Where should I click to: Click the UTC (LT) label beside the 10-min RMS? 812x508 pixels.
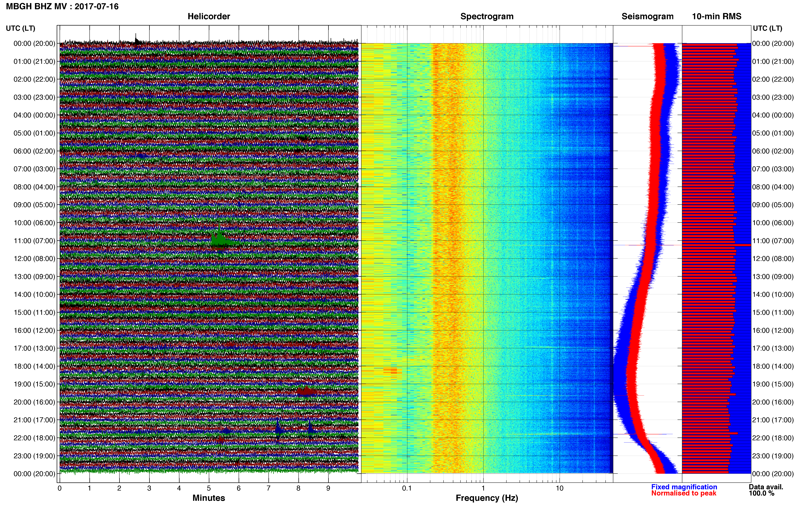point(767,28)
